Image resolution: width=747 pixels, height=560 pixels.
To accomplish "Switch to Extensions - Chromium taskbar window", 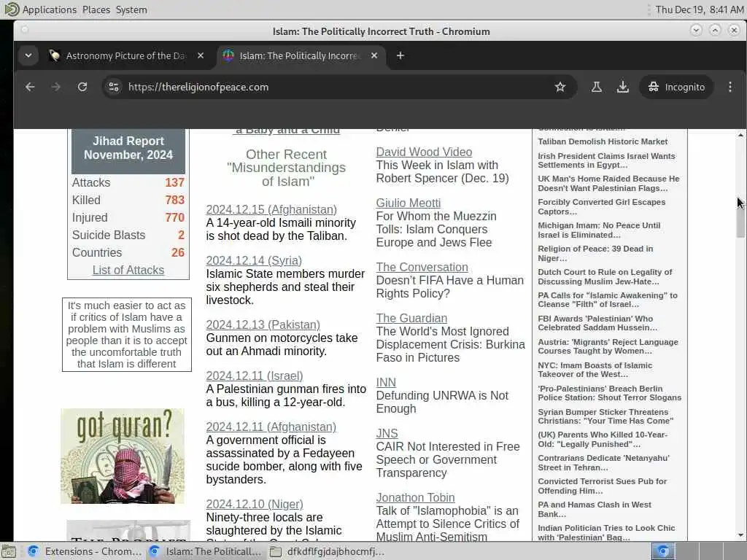I will (x=85, y=551).
